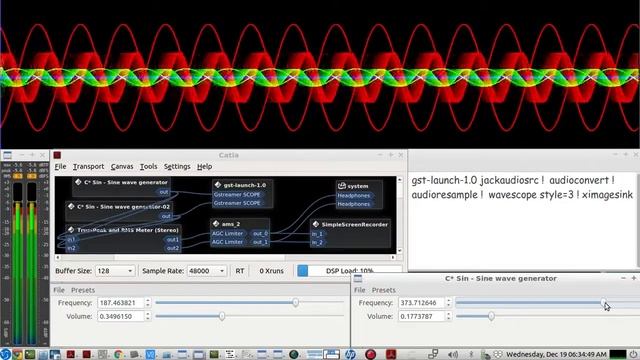640x360 pixels.
Task: Click stepper arrows of Volume 0.1773787
Action: point(449,316)
